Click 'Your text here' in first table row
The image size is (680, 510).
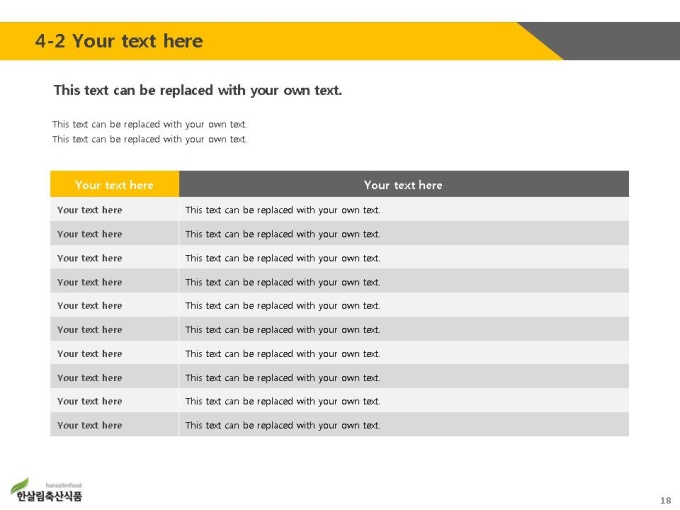click(x=90, y=210)
